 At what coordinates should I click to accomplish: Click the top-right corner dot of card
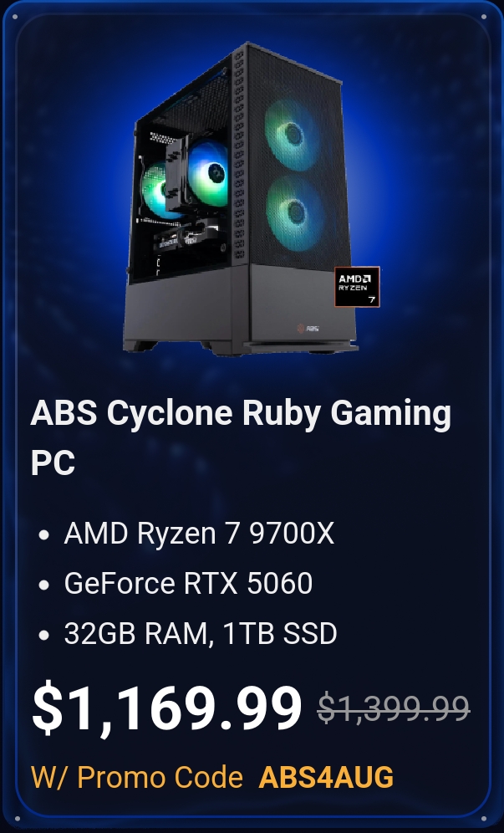pos(484,17)
